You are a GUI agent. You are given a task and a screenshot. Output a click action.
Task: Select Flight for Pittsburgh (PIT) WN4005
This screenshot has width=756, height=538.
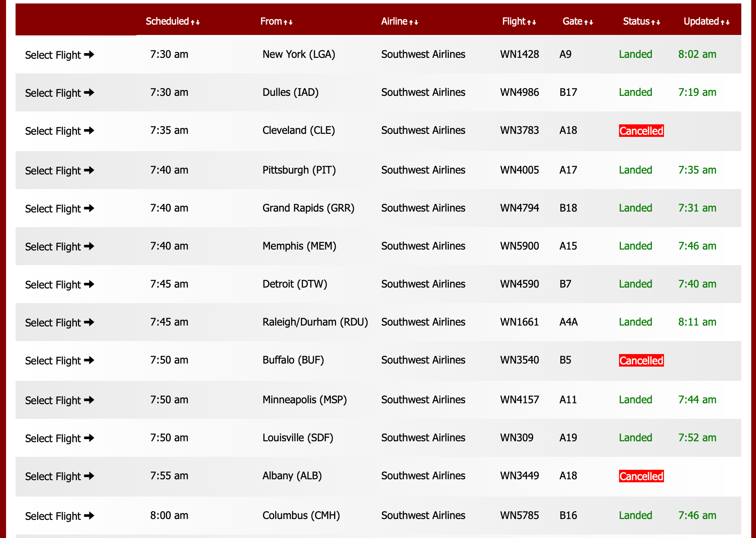tap(60, 171)
